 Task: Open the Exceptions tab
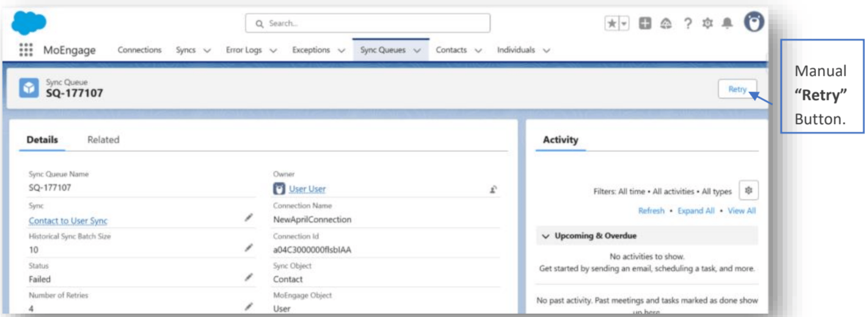[x=311, y=50]
